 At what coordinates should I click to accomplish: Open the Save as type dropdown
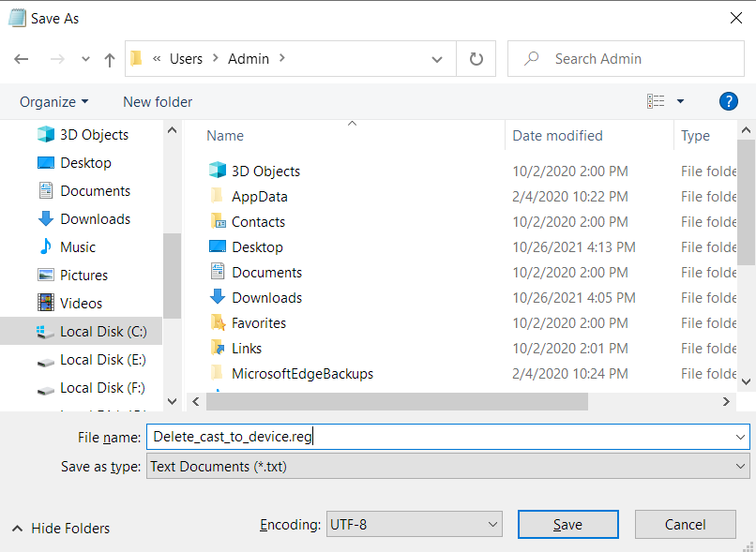(x=448, y=466)
